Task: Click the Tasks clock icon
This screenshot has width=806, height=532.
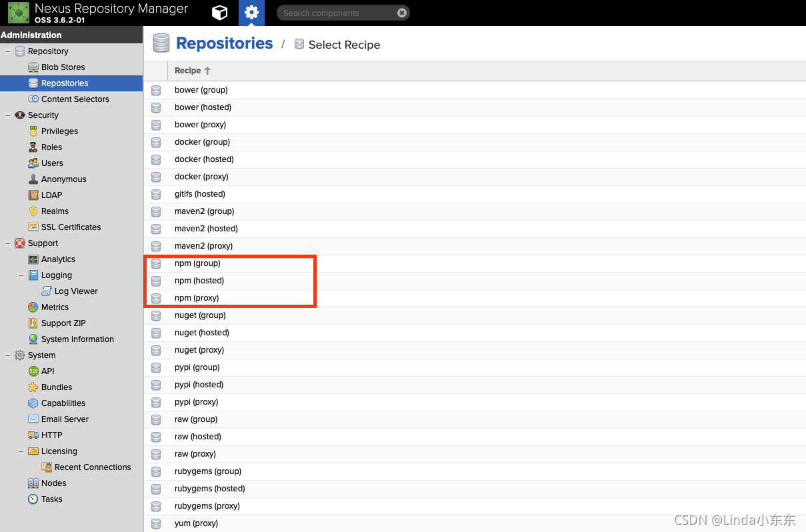Action: tap(33, 499)
